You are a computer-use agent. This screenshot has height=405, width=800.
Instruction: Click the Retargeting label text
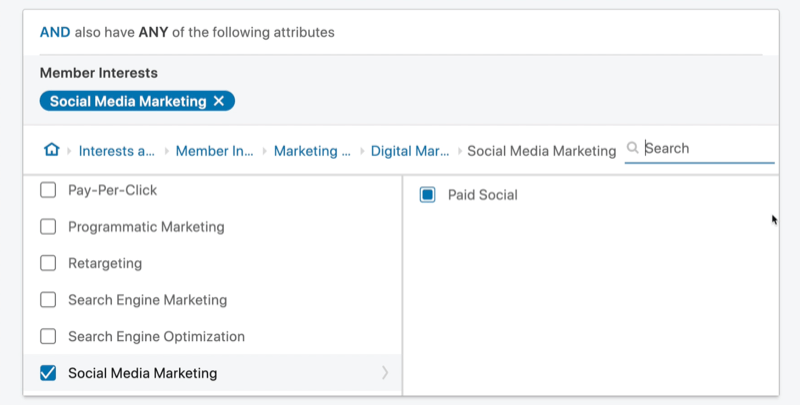[105, 264]
